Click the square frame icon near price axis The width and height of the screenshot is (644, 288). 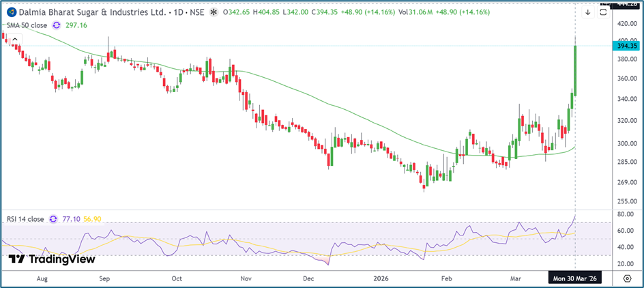[x=604, y=12]
